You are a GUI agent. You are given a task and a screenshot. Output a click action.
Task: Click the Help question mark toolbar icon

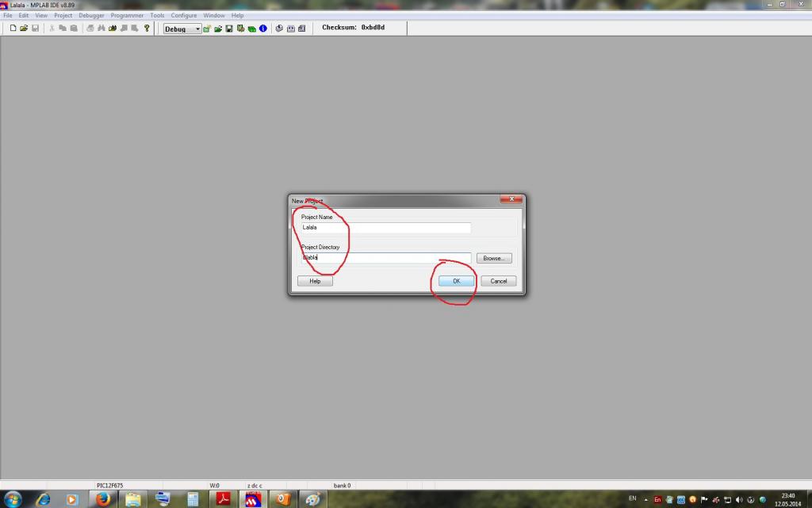pos(147,29)
